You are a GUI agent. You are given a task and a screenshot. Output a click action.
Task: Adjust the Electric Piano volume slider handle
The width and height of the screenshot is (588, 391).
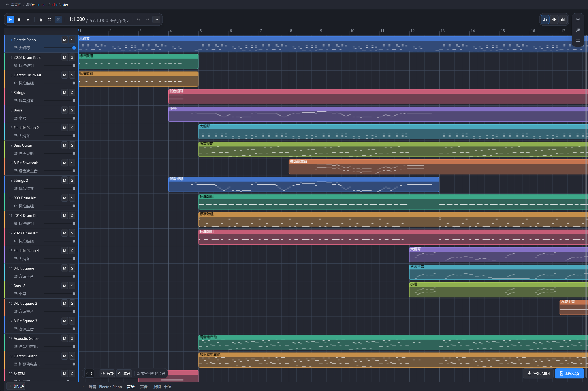[x=74, y=48]
